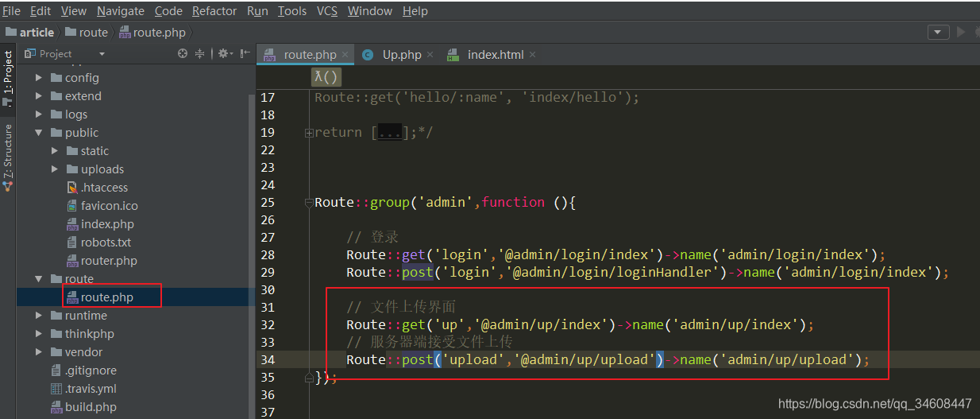Open the View menu
The width and height of the screenshot is (980, 419).
click(x=74, y=11)
